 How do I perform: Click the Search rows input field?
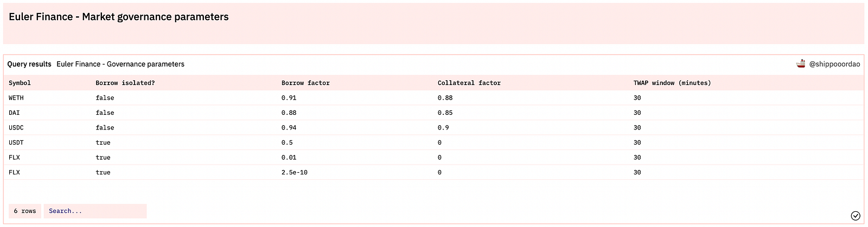pyautogui.click(x=95, y=211)
